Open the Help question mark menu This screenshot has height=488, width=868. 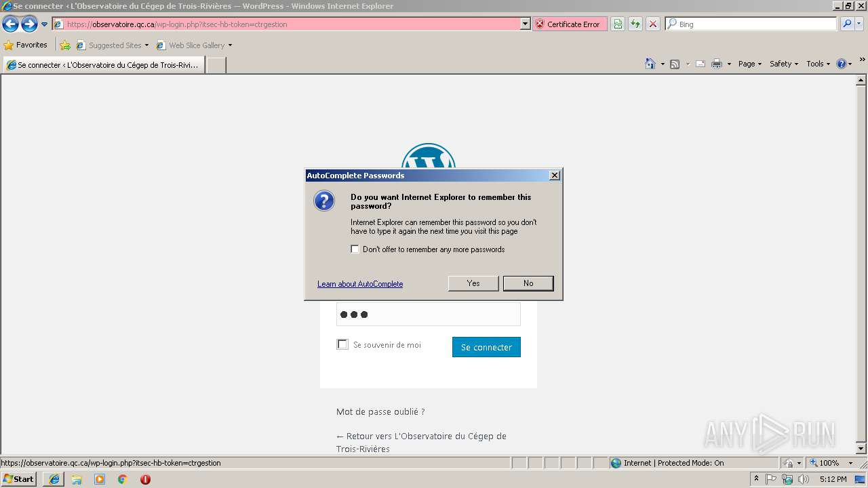(844, 64)
